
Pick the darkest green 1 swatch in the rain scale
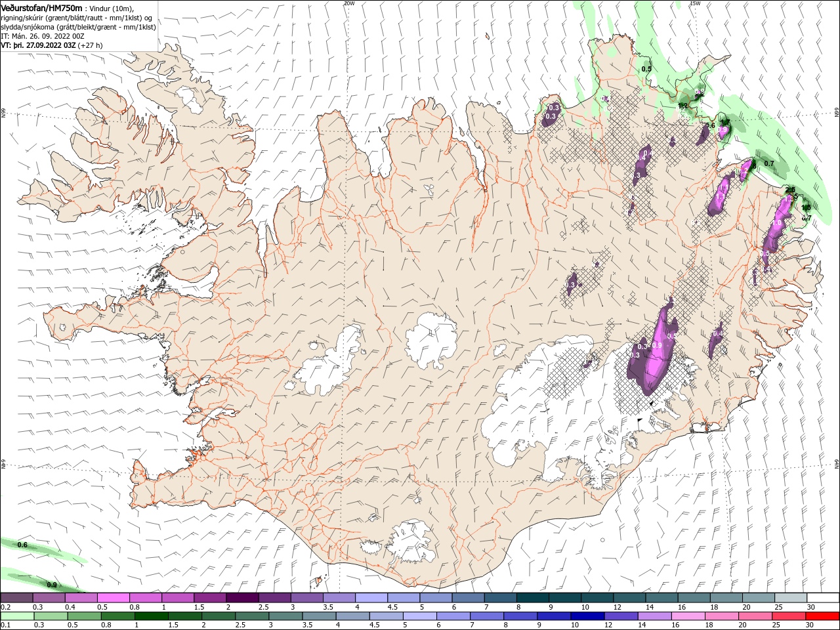[151, 616]
